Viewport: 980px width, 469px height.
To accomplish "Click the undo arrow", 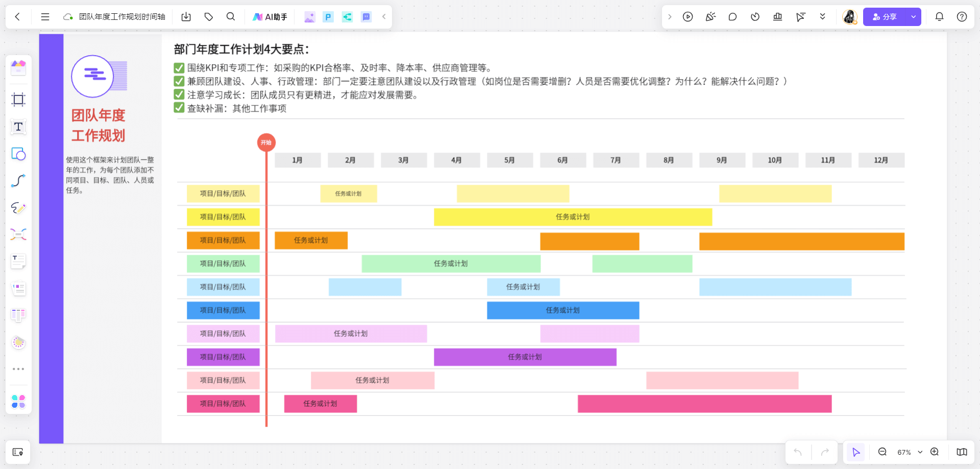I will [x=798, y=452].
